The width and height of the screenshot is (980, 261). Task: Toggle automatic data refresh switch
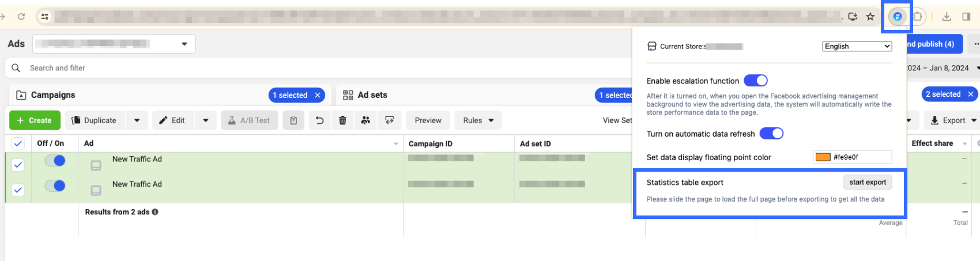point(771,134)
